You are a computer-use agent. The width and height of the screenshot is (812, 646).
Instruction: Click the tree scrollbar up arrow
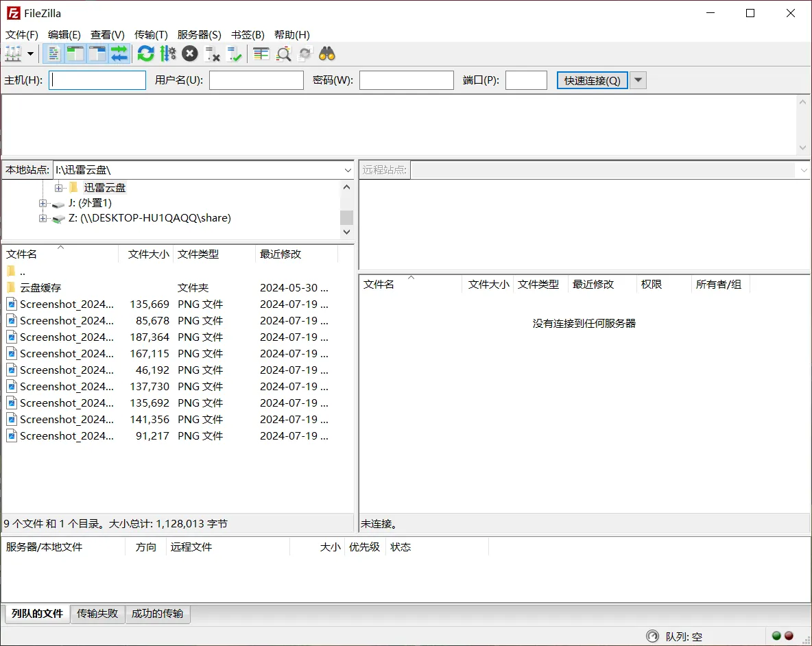346,187
